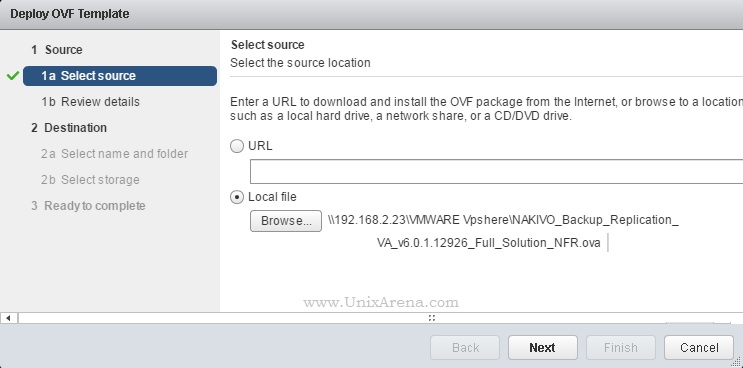Open step 2b Select storage
The width and height of the screenshot is (743, 368).
[90, 180]
